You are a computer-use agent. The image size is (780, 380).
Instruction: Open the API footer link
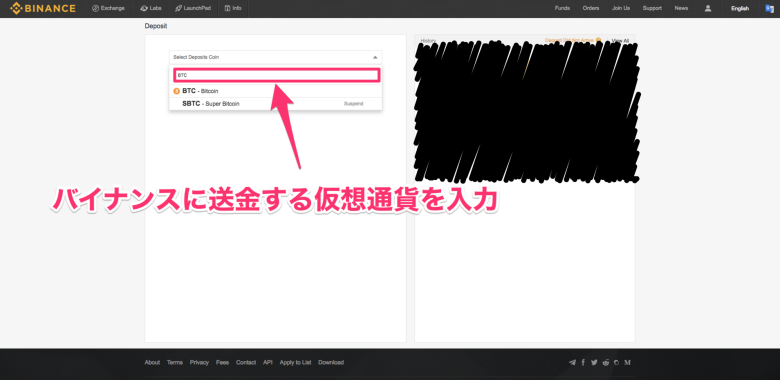268,363
